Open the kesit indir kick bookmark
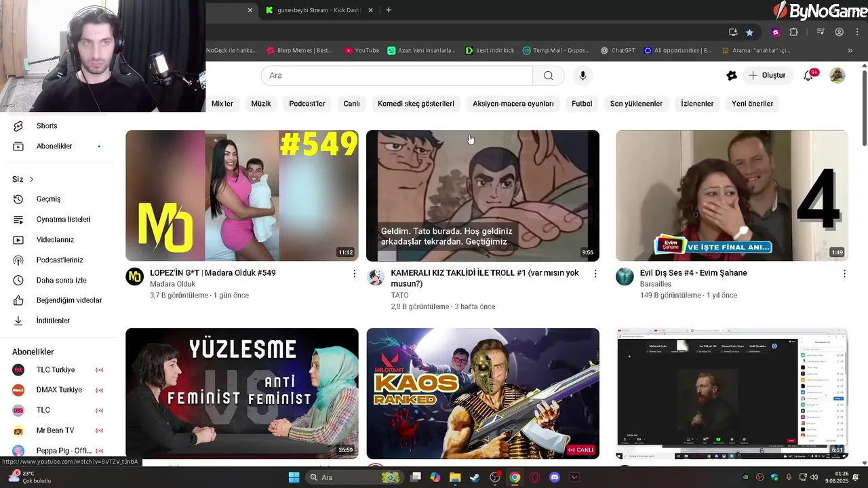 (490, 50)
